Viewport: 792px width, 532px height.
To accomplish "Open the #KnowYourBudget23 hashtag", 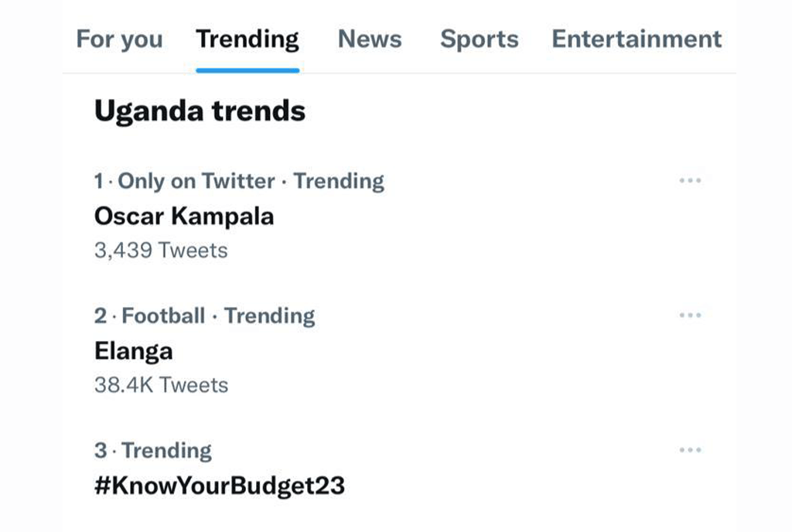I will [219, 486].
